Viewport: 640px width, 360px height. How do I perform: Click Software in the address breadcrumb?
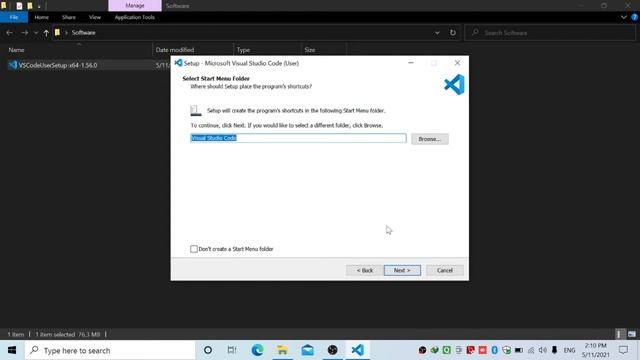(83, 33)
